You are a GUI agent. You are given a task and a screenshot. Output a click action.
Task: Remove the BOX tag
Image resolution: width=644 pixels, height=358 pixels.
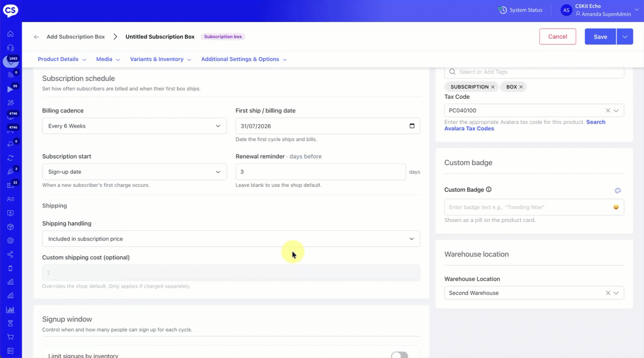pos(521,87)
